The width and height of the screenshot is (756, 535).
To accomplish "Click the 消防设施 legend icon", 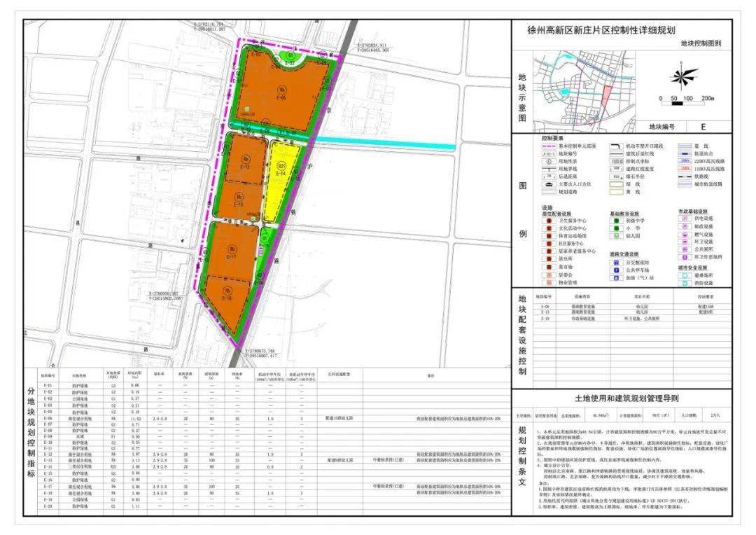I will (684, 283).
